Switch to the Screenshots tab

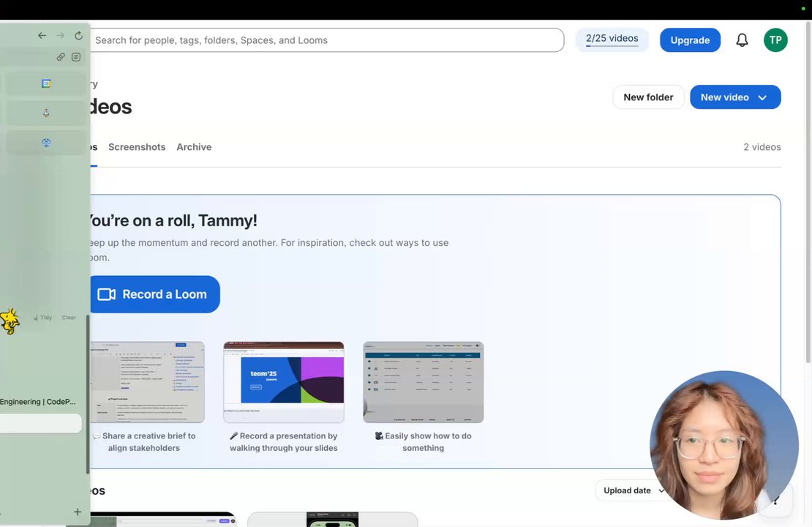(x=137, y=147)
